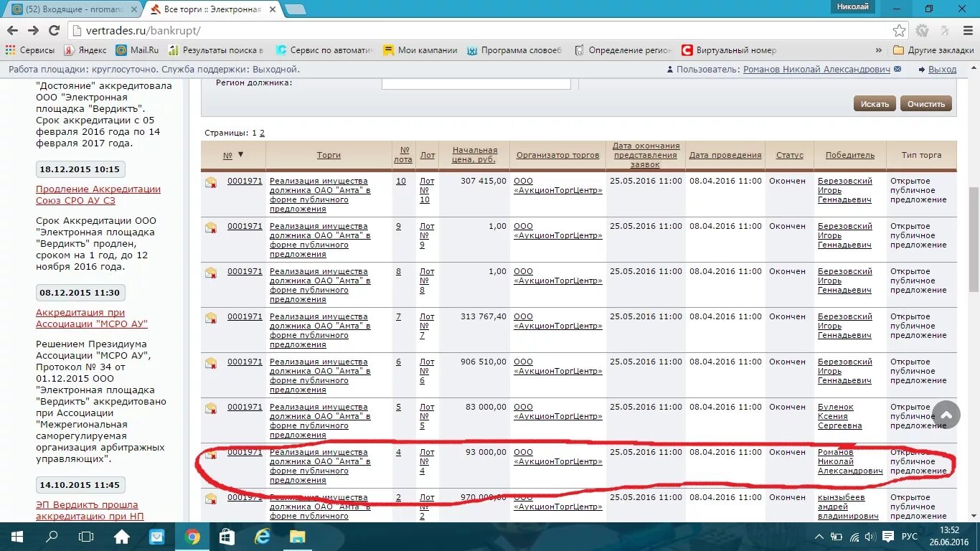Sort by Дата проведения column header
The image size is (980, 551).
725,155
